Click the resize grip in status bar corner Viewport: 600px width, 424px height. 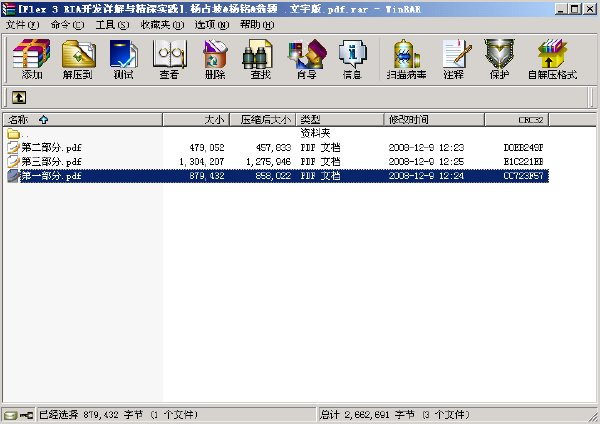[592, 416]
